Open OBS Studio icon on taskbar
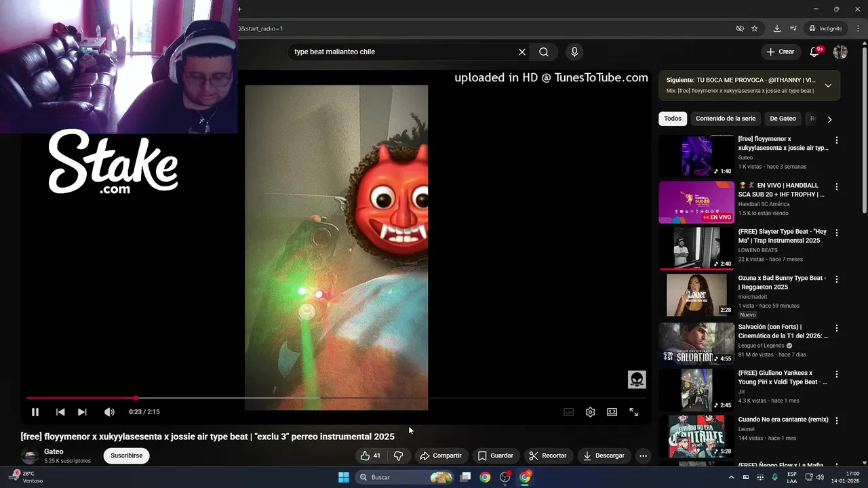This screenshot has height=488, width=868. (x=505, y=477)
